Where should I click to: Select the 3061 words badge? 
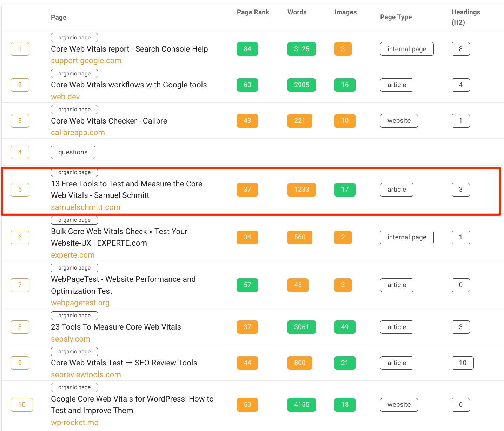(301, 327)
